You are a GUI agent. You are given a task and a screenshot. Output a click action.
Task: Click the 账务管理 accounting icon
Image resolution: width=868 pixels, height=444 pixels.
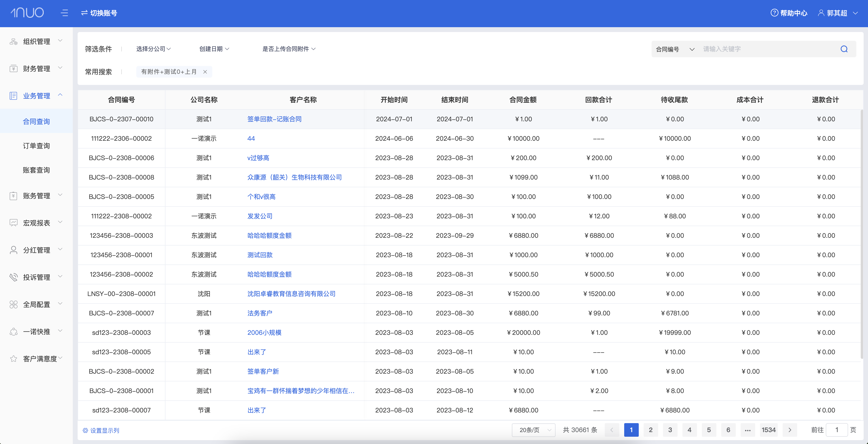[14, 196]
